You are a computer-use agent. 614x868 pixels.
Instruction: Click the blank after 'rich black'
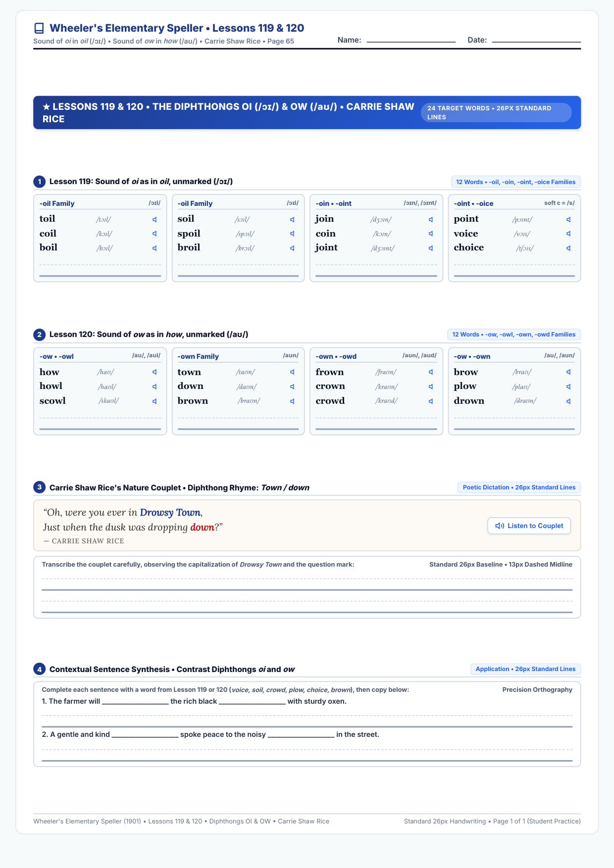tap(252, 702)
